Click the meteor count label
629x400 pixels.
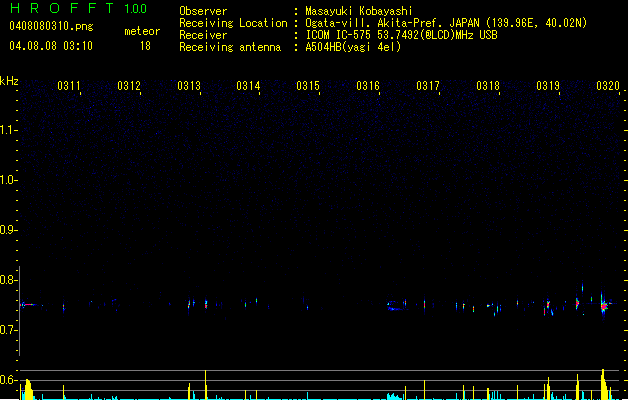142,31
